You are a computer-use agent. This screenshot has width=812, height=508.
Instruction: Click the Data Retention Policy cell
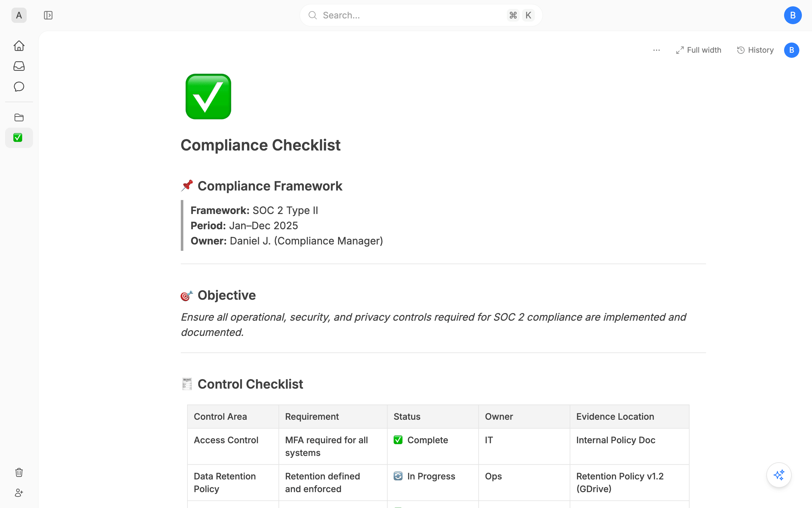pyautogui.click(x=233, y=483)
